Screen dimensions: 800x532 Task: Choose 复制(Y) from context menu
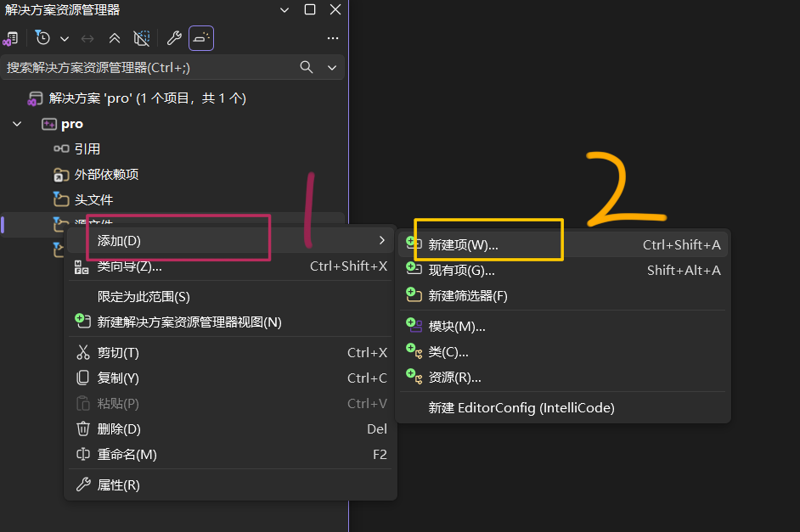tap(231, 378)
